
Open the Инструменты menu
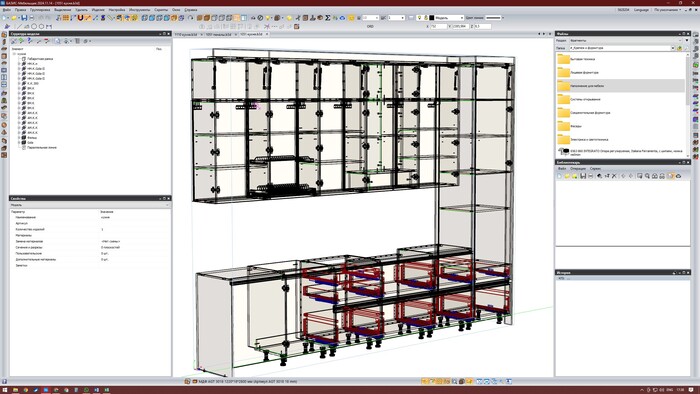(x=139, y=9)
